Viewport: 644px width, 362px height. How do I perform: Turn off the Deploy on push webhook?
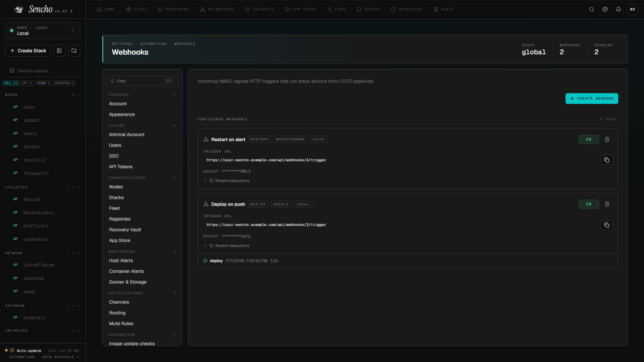pos(589,204)
